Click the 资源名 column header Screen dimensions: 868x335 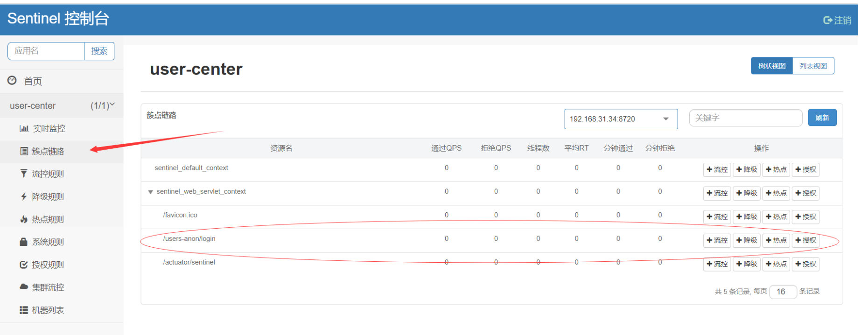pos(281,148)
